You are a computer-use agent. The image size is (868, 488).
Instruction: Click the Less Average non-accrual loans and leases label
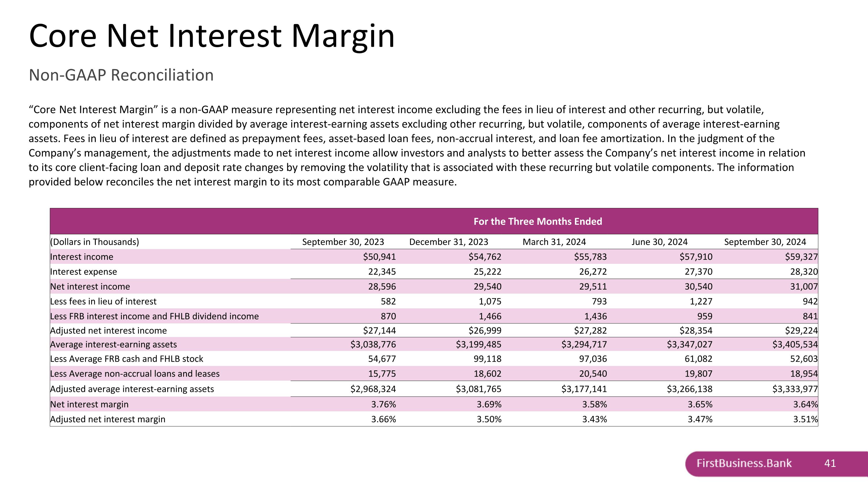[135, 374]
